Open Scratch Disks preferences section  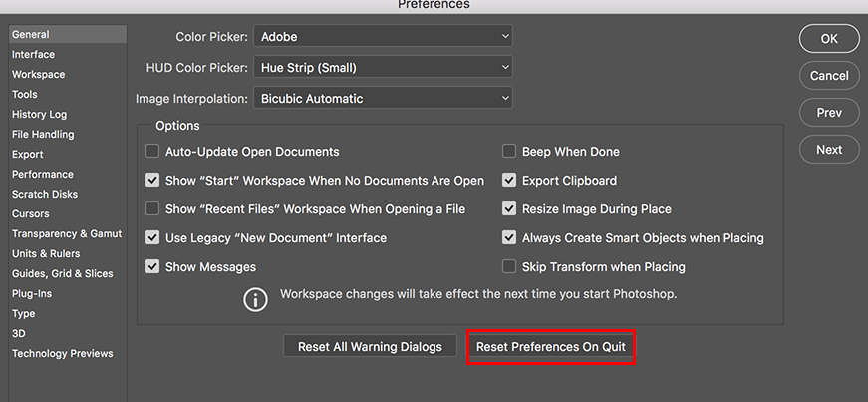point(44,195)
